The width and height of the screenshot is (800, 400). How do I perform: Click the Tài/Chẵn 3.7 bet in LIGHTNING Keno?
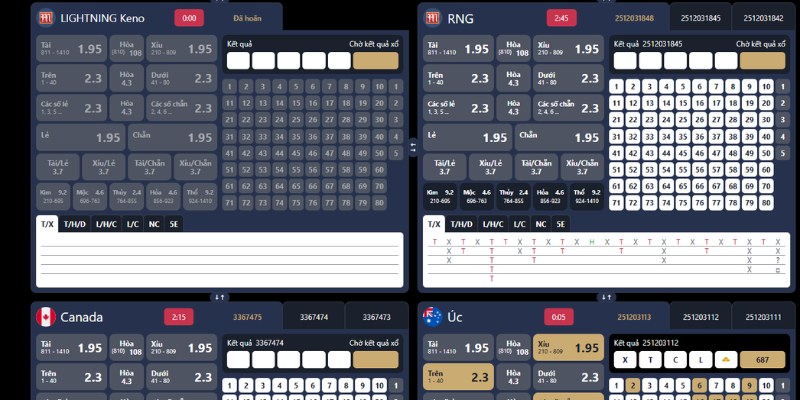pyautogui.click(x=149, y=167)
